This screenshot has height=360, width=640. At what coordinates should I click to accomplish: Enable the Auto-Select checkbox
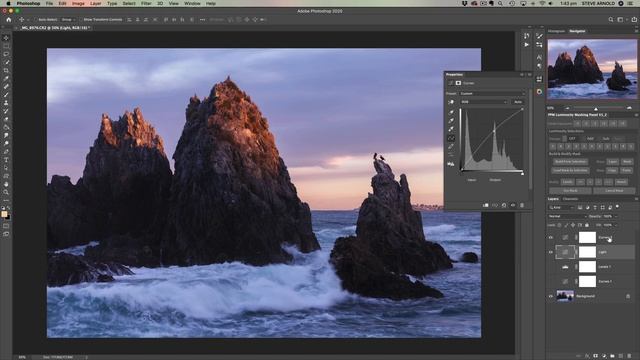pyautogui.click(x=36, y=20)
